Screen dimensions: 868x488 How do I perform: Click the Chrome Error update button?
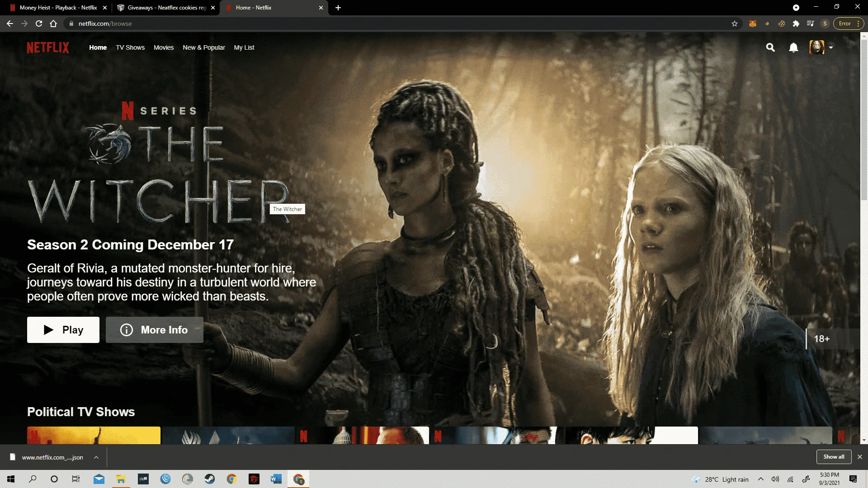[x=849, y=23]
